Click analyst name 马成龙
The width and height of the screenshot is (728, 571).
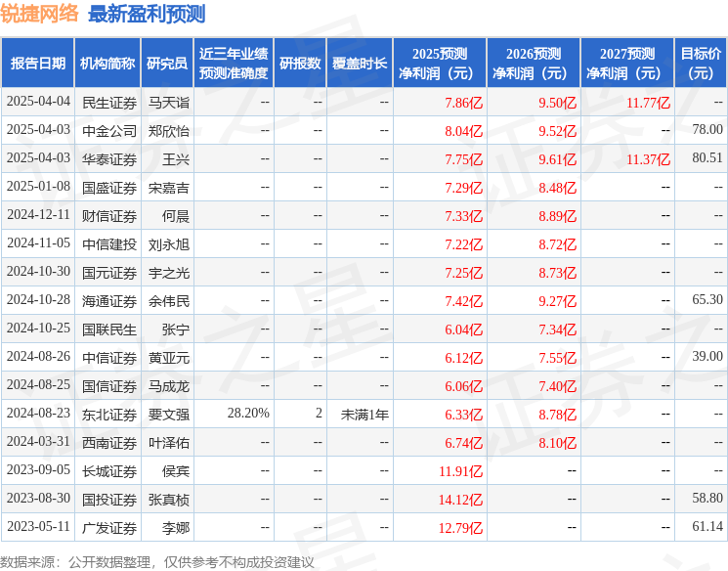point(168,386)
